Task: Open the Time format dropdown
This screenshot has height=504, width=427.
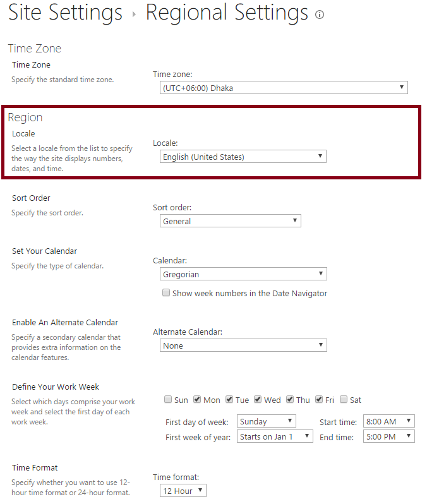Action: [x=183, y=491]
